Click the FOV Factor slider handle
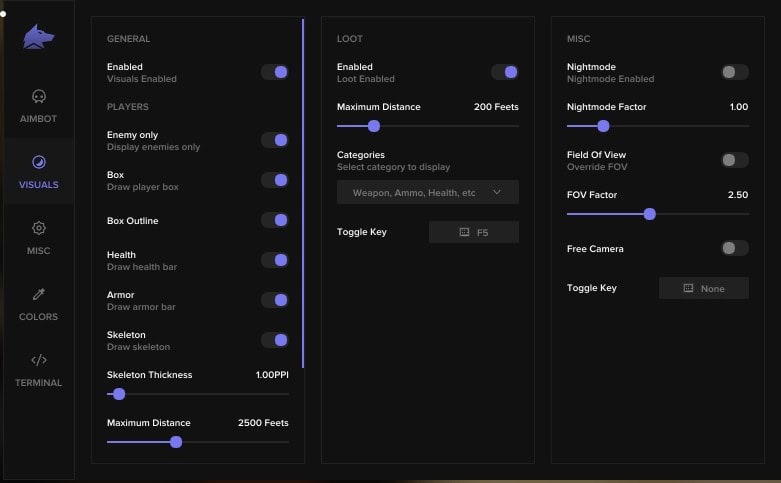Image resolution: width=781 pixels, height=483 pixels. click(x=650, y=214)
